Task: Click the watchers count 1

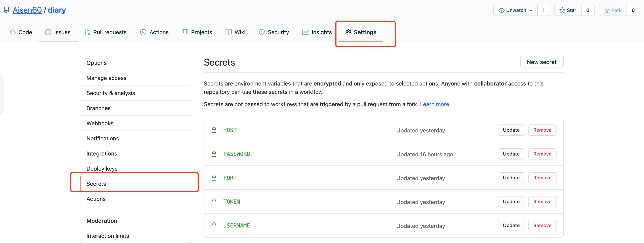Action: click(x=544, y=10)
